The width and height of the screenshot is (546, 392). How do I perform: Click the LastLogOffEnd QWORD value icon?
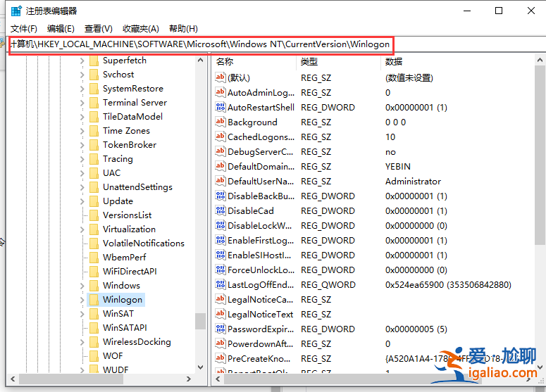point(220,284)
